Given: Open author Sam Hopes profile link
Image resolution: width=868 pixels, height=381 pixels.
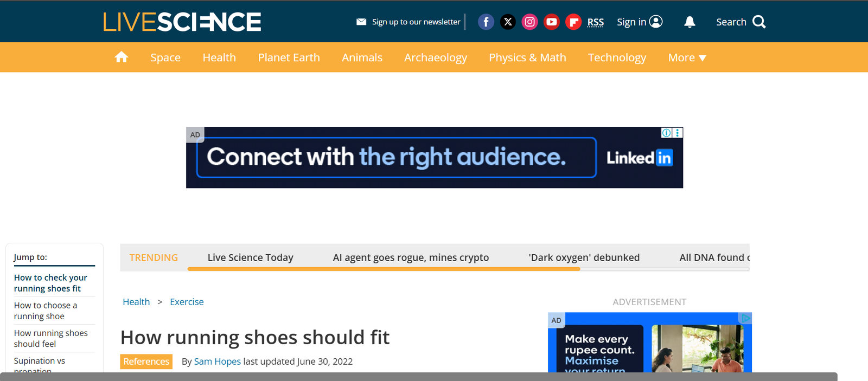Looking at the screenshot, I should click(217, 361).
